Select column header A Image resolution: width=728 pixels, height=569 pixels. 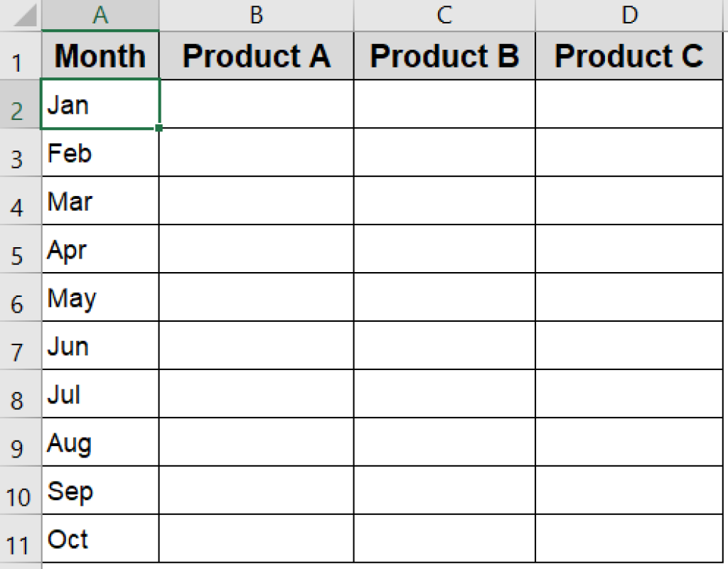100,13
